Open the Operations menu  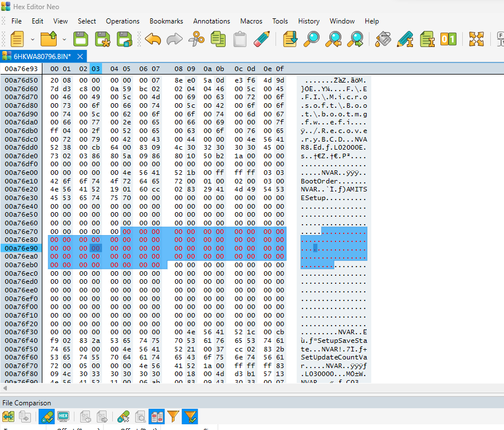[x=123, y=21]
